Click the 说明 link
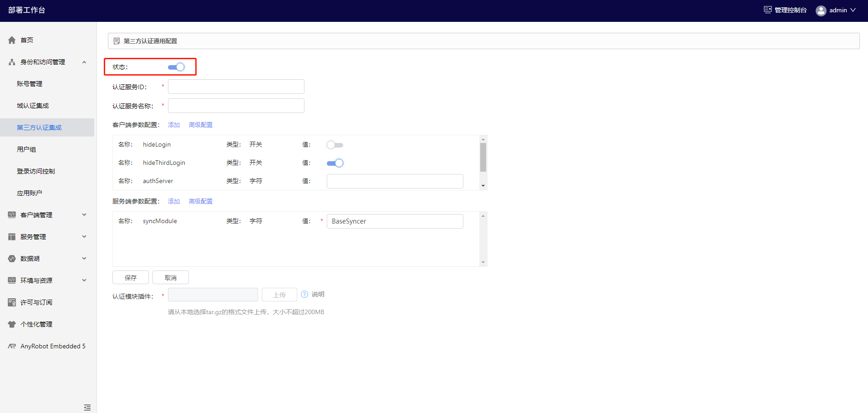This screenshot has height=413, width=868. (x=318, y=294)
